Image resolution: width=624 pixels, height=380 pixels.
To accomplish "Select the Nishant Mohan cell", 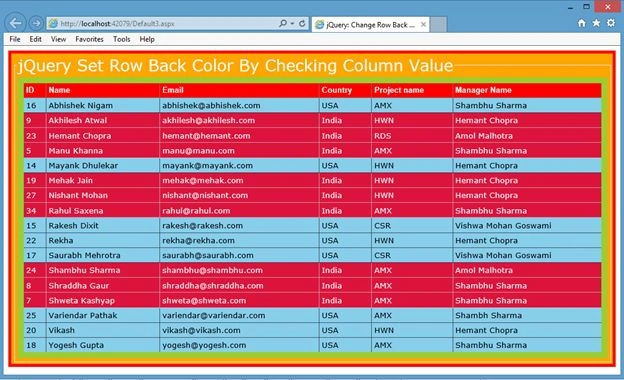I will (103, 195).
